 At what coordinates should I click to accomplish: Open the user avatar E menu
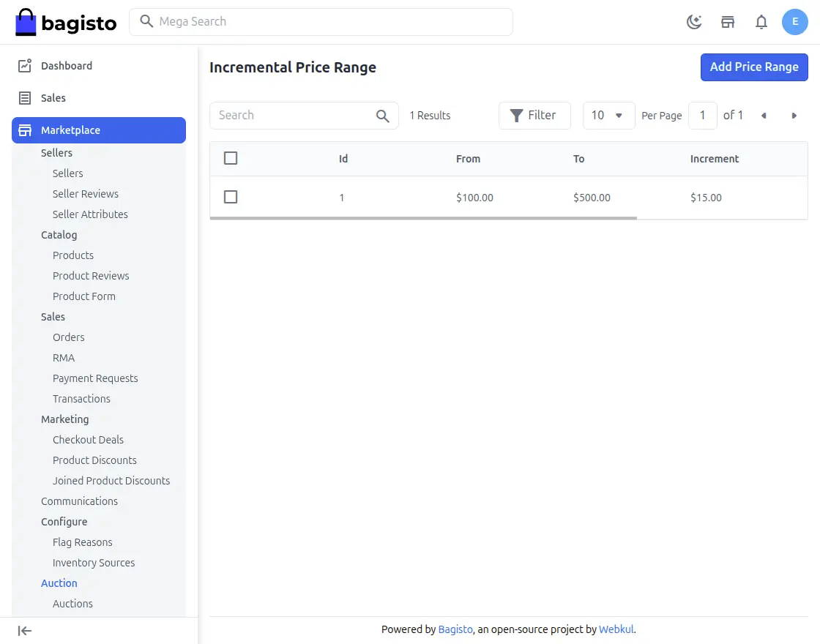click(795, 22)
